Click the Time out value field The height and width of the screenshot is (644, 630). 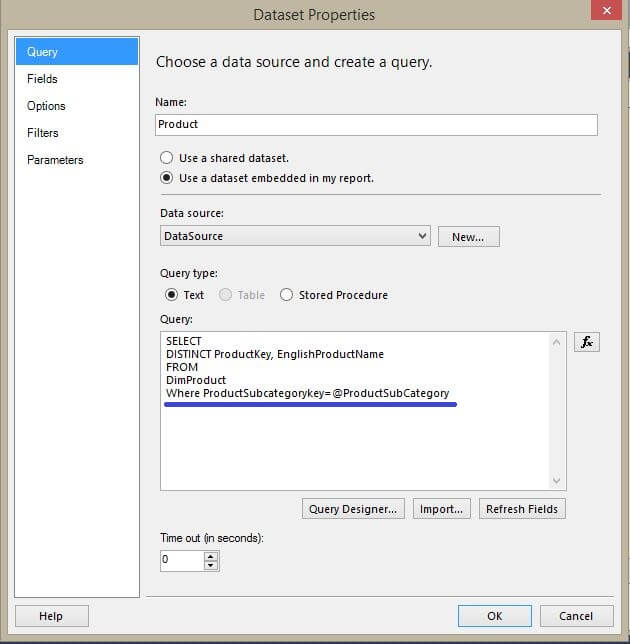pyautogui.click(x=182, y=561)
